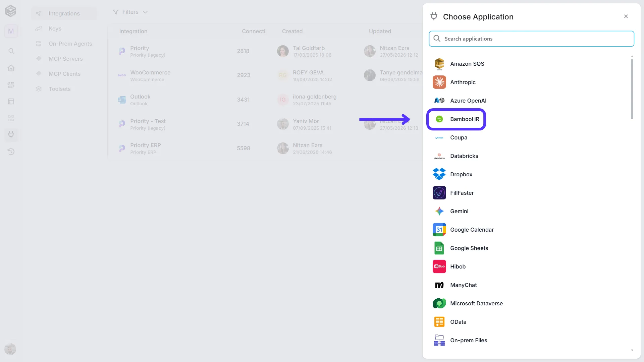Select the Google Calendar icon
The width and height of the screenshot is (644, 362).
[439, 230]
